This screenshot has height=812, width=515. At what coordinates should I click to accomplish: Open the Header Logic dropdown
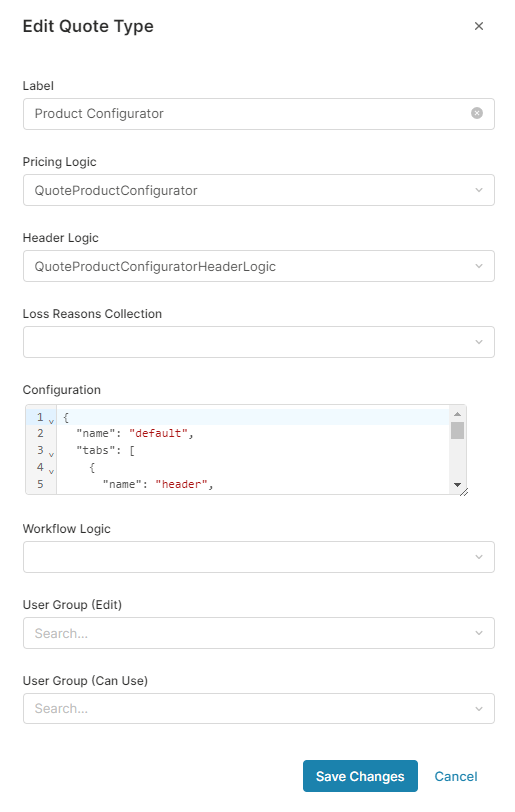coord(259,266)
